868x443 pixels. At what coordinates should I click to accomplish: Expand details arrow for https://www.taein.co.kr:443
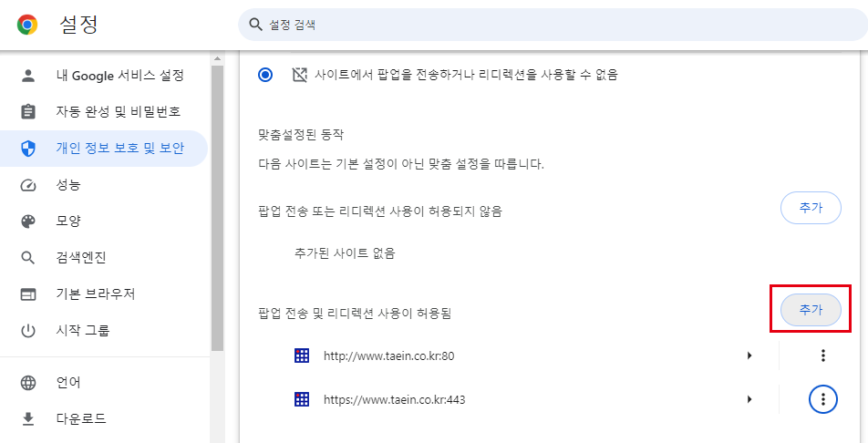749,399
